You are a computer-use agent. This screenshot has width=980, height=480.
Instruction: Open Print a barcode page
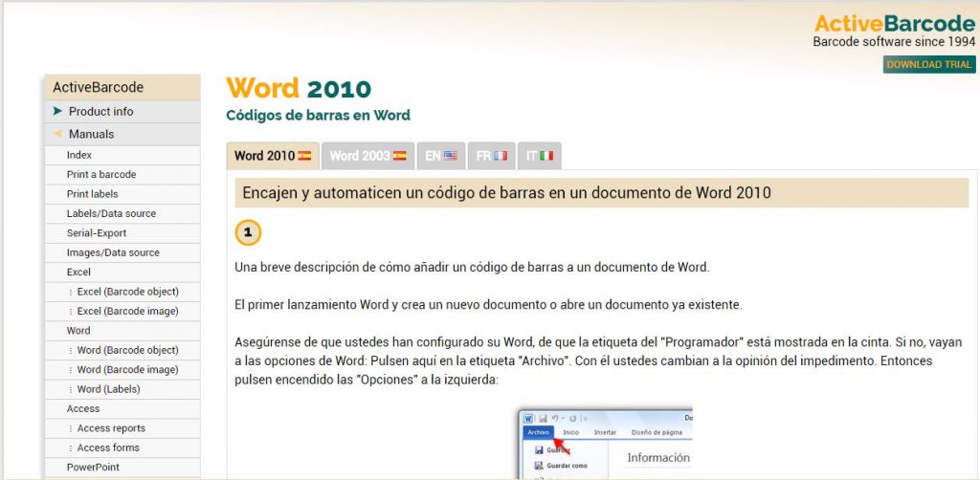pyautogui.click(x=122, y=174)
